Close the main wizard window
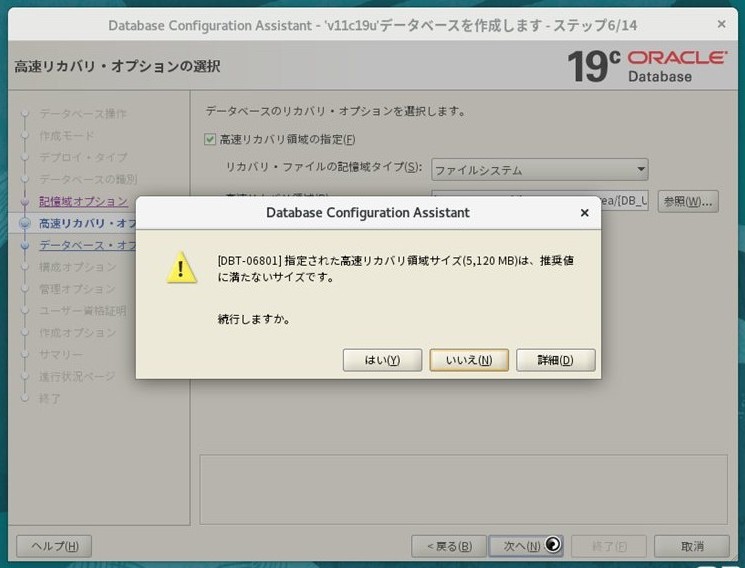The image size is (745, 568). click(x=721, y=24)
